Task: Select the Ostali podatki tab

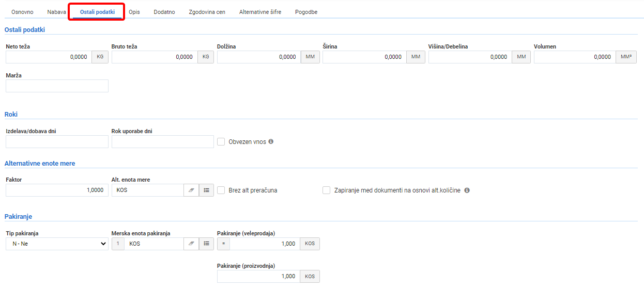Action: 97,12
